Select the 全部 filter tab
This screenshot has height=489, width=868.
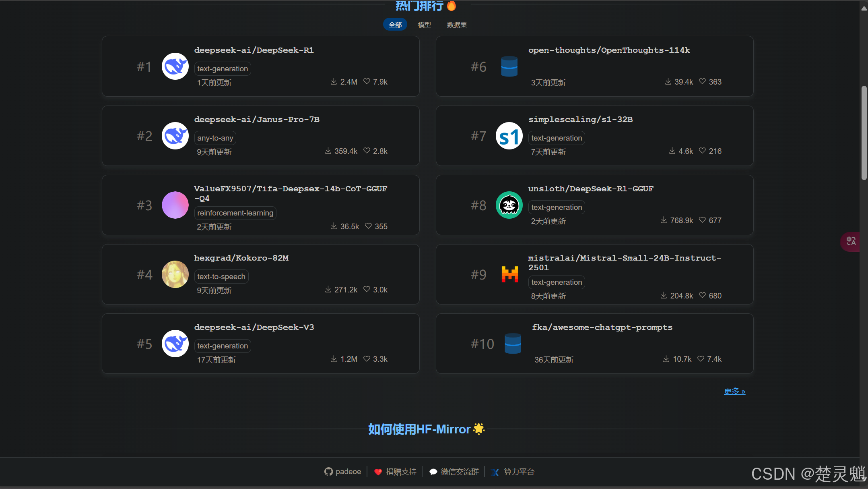tap(395, 25)
